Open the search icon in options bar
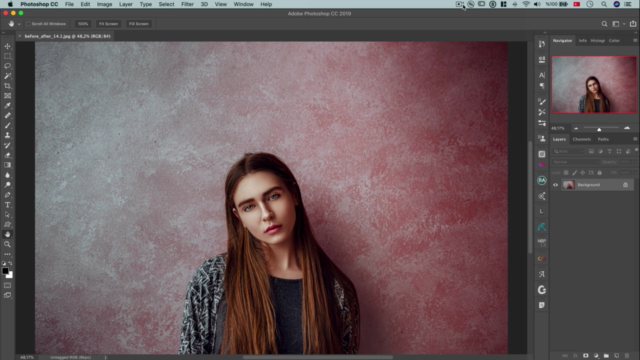Viewport: 640px width, 360px height. (x=604, y=24)
